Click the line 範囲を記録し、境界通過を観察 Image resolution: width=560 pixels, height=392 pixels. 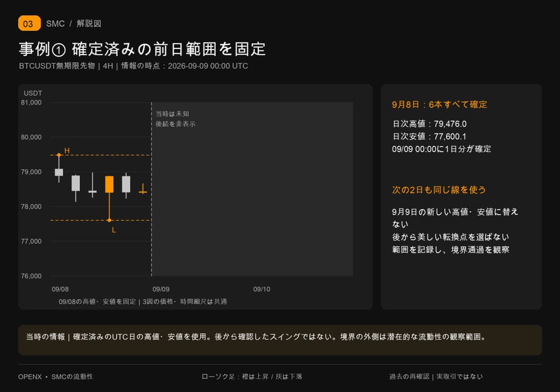(450, 249)
